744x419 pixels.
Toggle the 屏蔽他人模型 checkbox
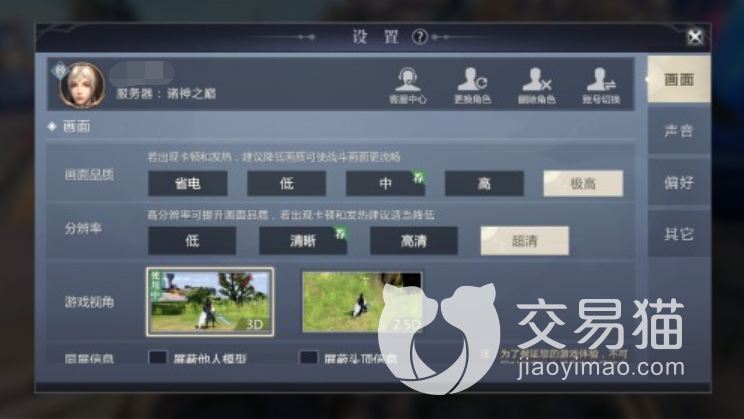(158, 357)
